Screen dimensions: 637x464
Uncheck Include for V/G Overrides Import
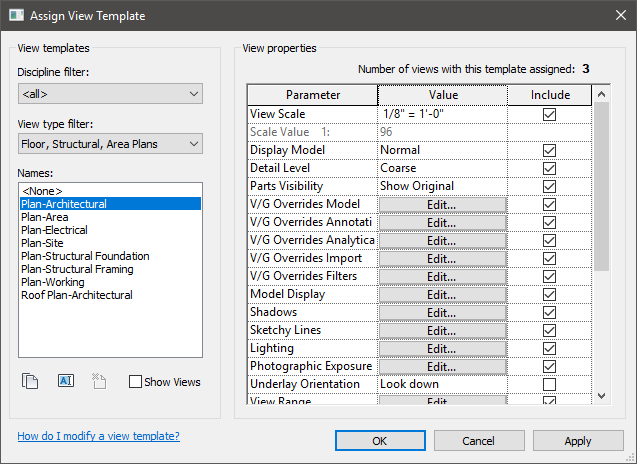point(549,258)
